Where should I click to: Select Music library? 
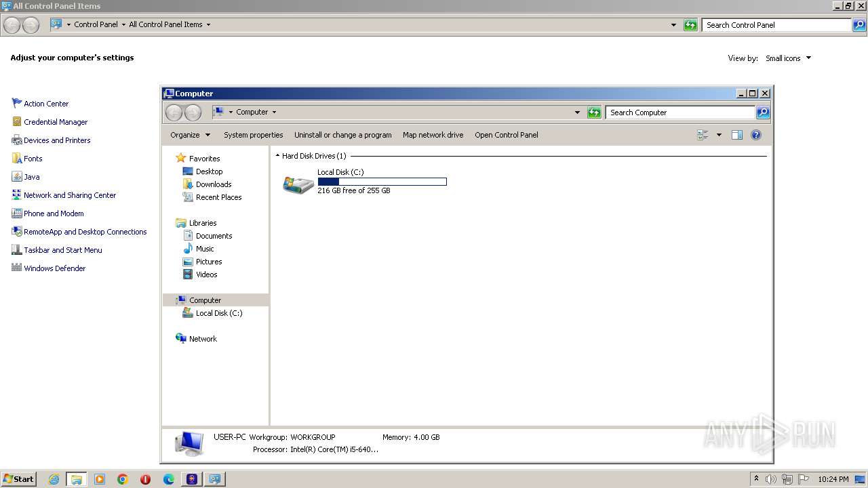[205, 249]
